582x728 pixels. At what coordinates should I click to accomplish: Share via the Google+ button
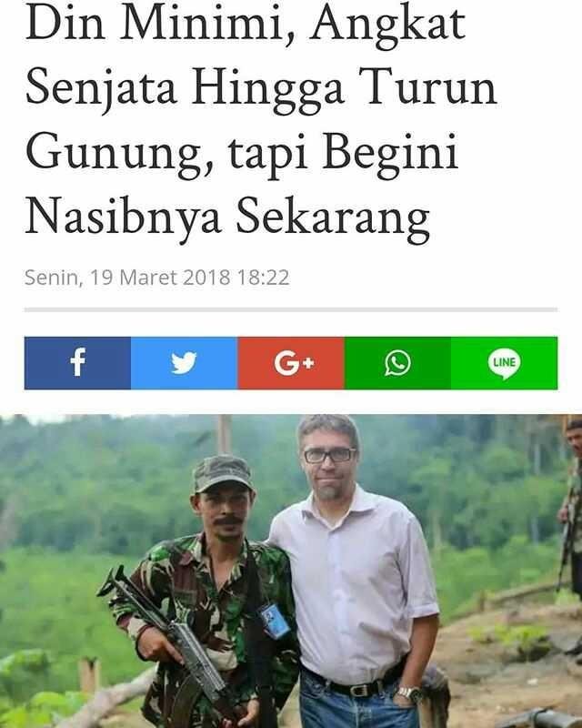click(x=291, y=362)
